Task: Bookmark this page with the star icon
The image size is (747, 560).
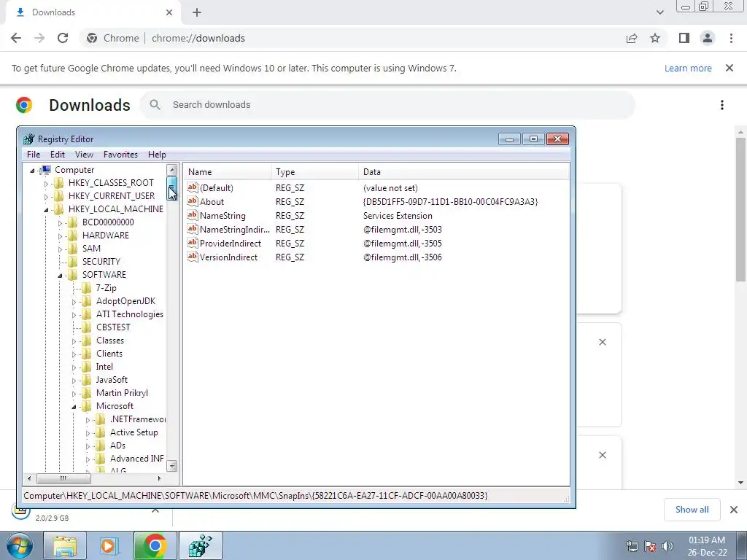Action: (655, 38)
